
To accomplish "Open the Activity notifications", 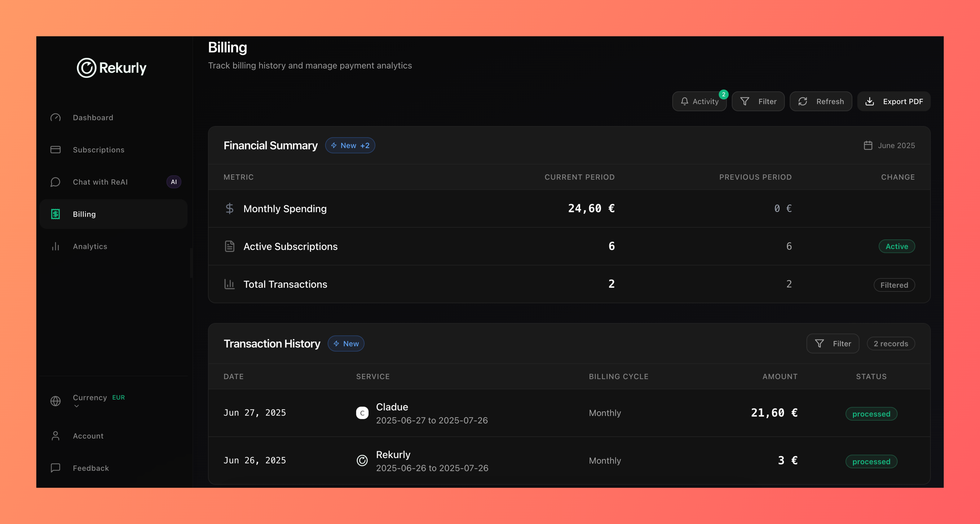I will click(699, 101).
